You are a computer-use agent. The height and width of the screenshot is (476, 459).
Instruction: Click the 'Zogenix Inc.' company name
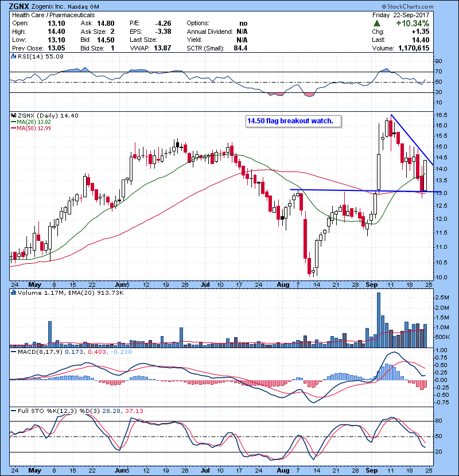48,6
